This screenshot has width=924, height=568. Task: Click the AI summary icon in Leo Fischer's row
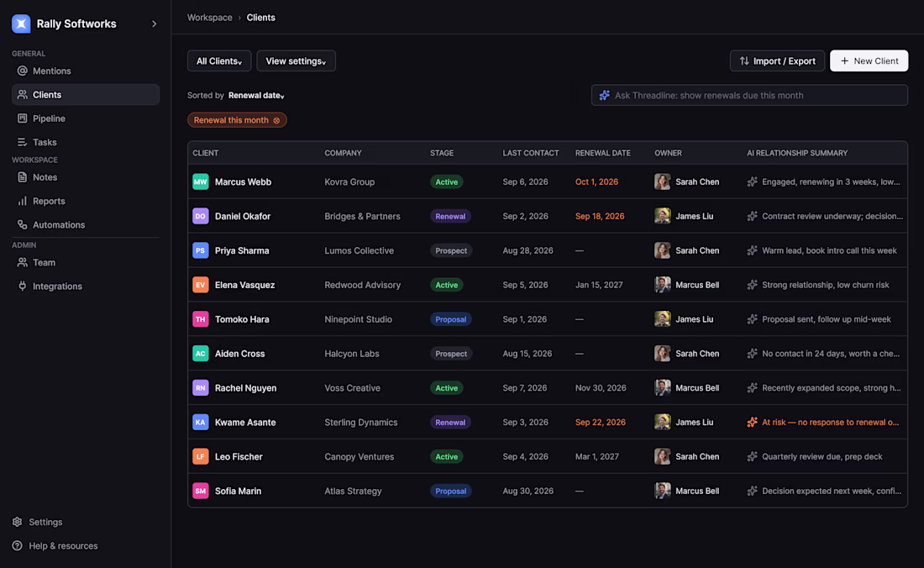point(752,456)
